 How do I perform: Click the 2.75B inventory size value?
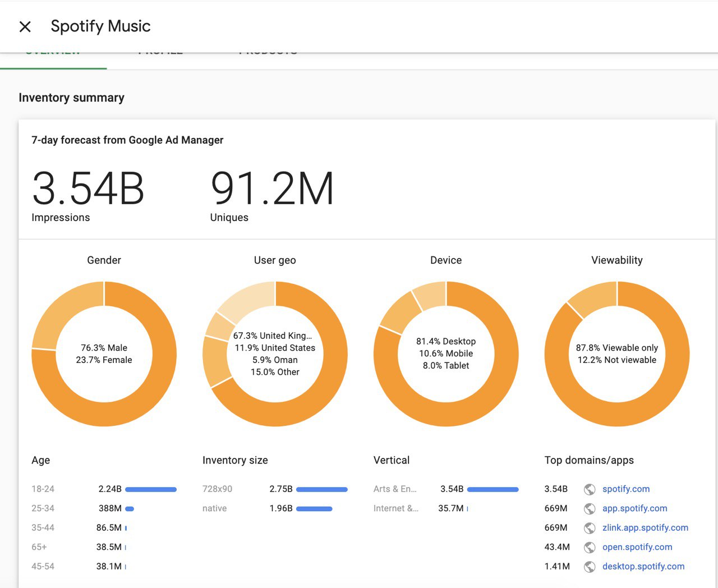tap(281, 489)
